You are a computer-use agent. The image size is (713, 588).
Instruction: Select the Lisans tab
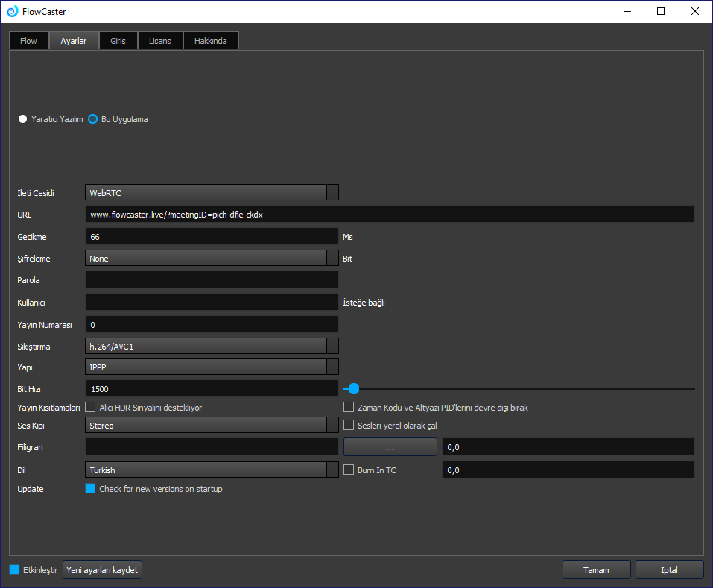point(160,41)
